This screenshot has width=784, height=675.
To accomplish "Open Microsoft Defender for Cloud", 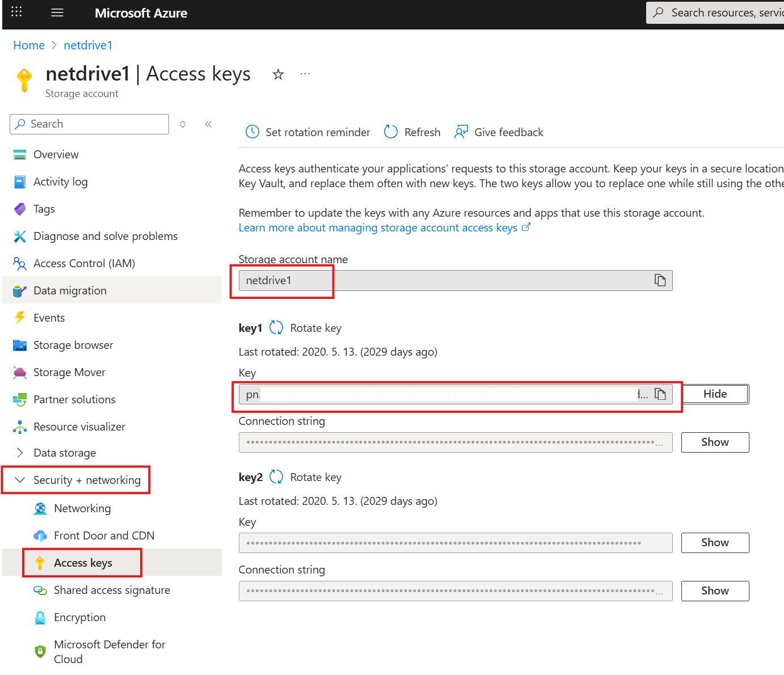I will [x=109, y=651].
